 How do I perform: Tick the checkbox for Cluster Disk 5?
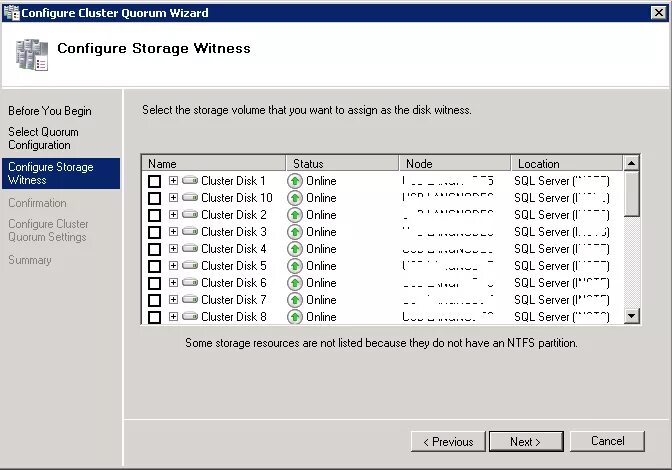coord(154,266)
